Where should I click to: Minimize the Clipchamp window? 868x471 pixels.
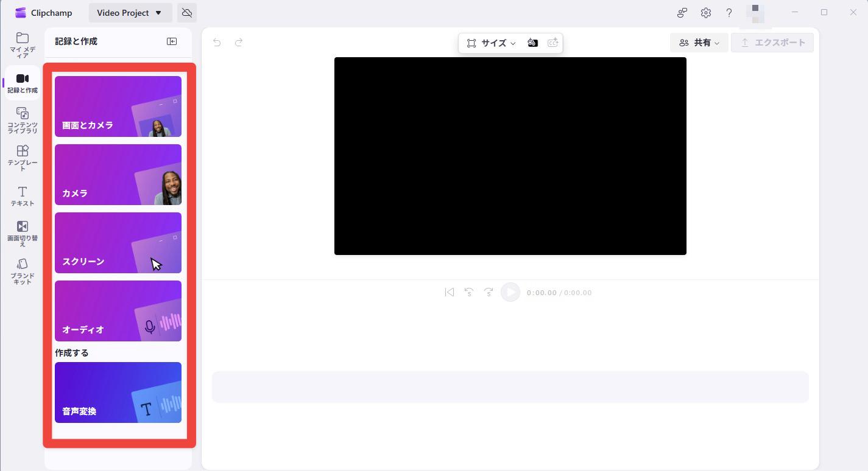(x=795, y=12)
